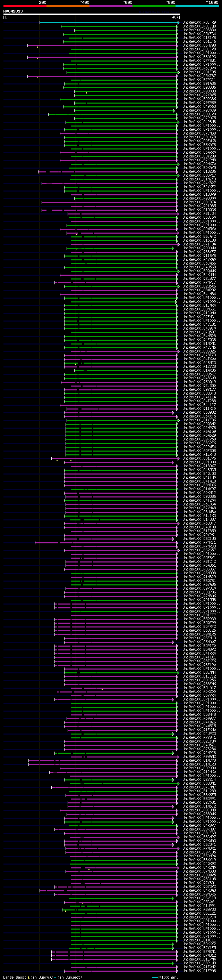Select hit label UniRef100_C4XZM0
222x980 pixels.
point(199,868)
